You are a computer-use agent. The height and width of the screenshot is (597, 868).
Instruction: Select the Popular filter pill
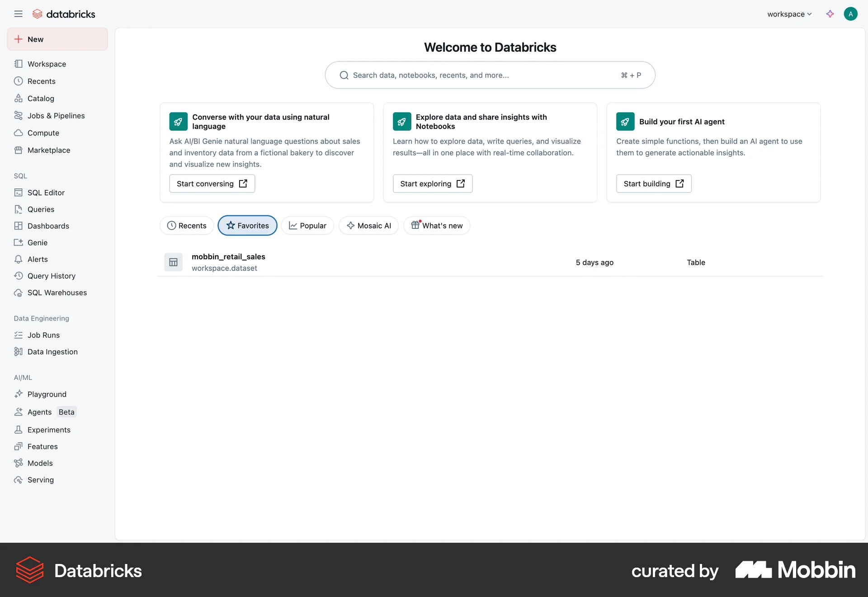click(x=307, y=225)
